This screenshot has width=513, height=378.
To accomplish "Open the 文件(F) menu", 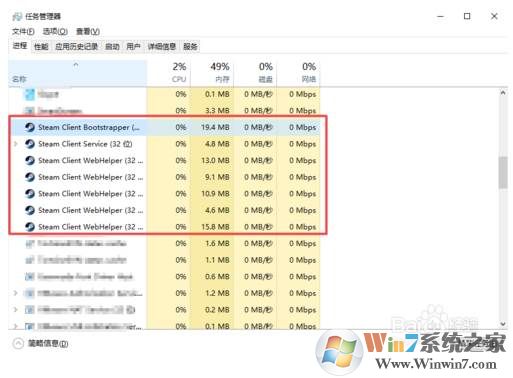I will (x=23, y=31).
